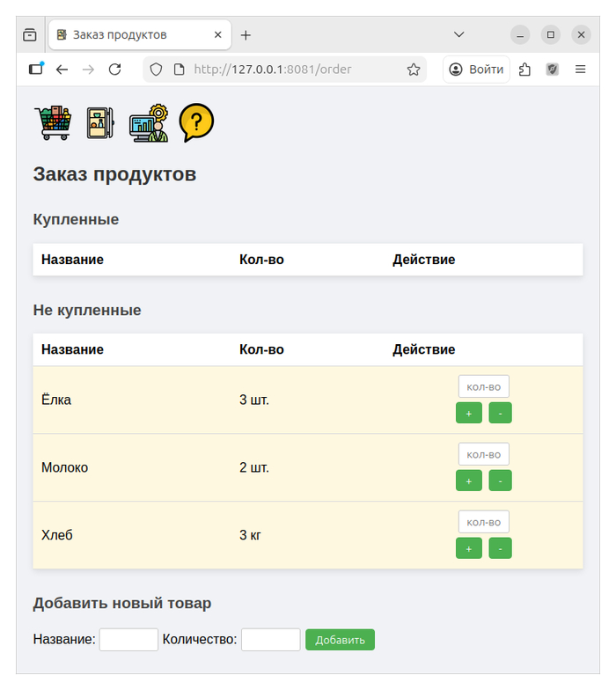Decrease Молоко with the minus button
The image size is (616, 690).
click(x=500, y=481)
